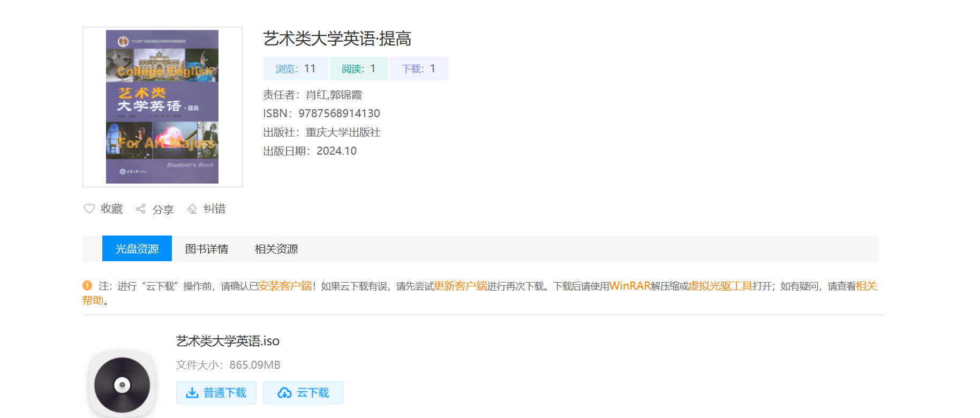Screen dimensions: 980x418
Task: Click the book cover thumbnail
Action: pyautogui.click(x=162, y=107)
